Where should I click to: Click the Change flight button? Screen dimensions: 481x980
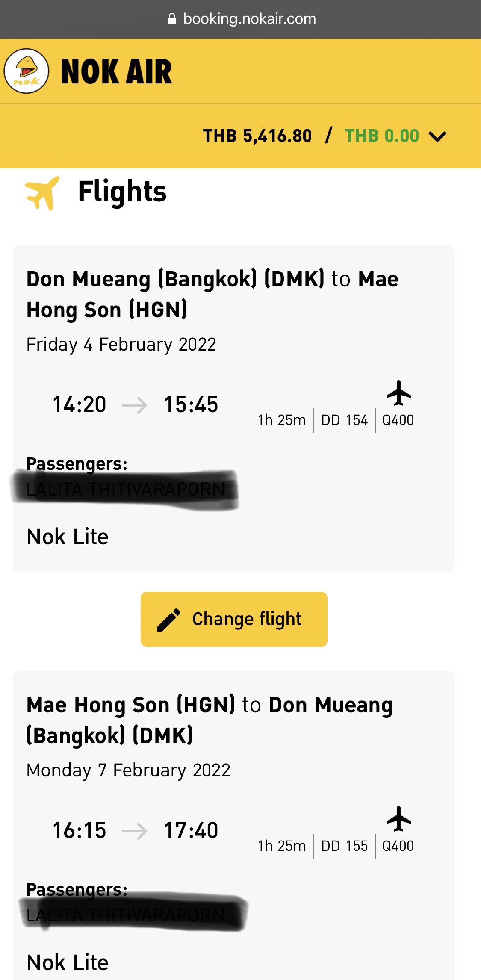coord(234,619)
